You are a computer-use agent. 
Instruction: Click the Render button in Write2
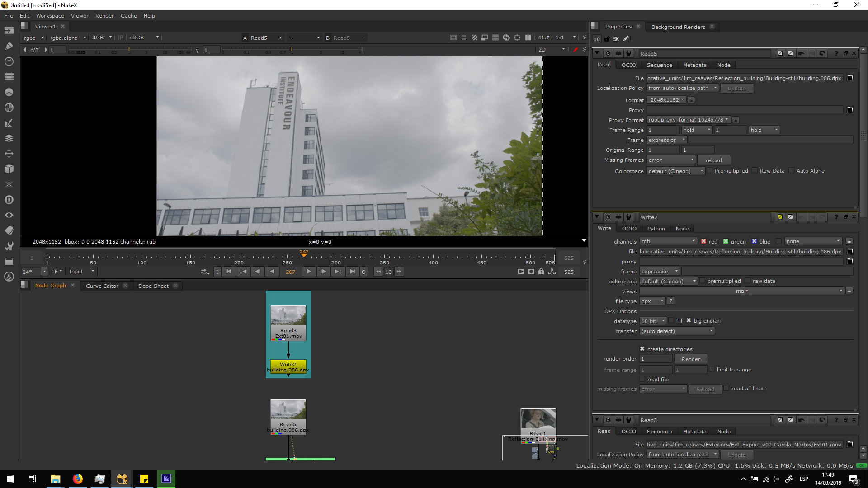click(x=690, y=359)
